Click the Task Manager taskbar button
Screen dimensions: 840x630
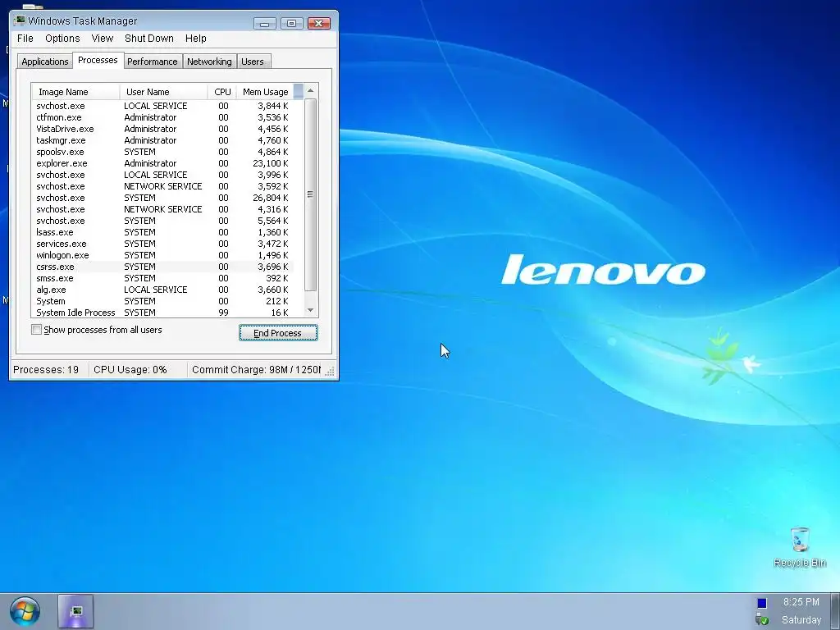click(75, 611)
